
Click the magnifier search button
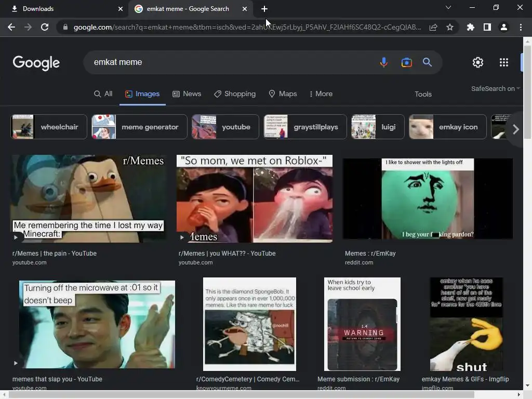[427, 62]
